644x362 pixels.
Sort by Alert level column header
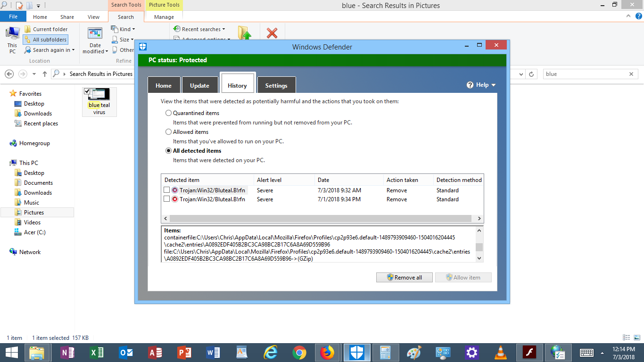pyautogui.click(x=284, y=180)
